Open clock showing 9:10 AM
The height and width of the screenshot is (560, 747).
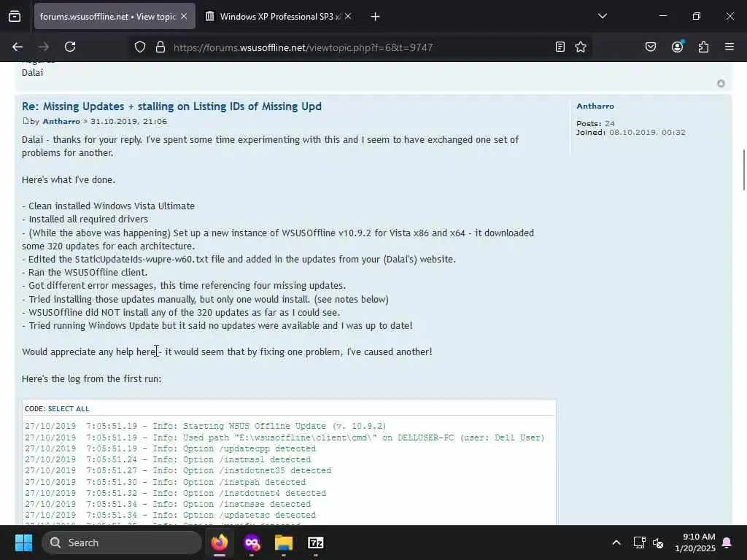pos(695,542)
